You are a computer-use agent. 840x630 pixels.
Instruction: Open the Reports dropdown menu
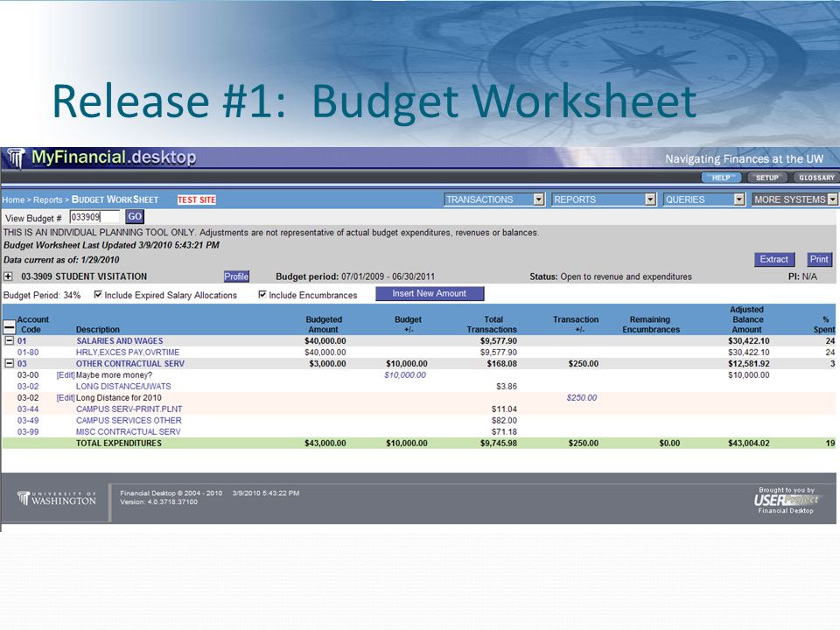pyautogui.click(x=604, y=199)
